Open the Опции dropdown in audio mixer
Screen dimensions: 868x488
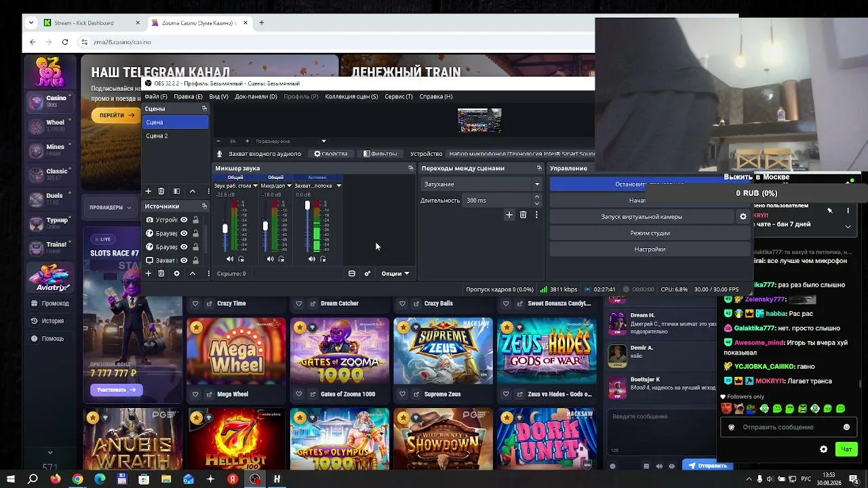395,273
